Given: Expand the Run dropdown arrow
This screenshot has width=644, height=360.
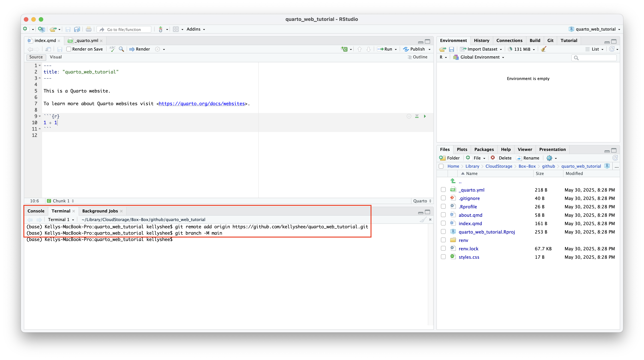Looking at the screenshot, I should point(396,49).
